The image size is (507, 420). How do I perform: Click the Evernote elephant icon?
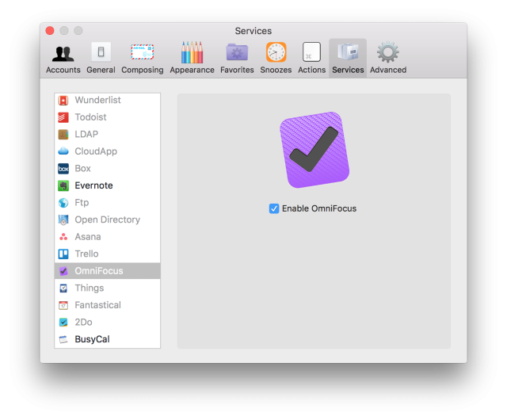(x=63, y=185)
